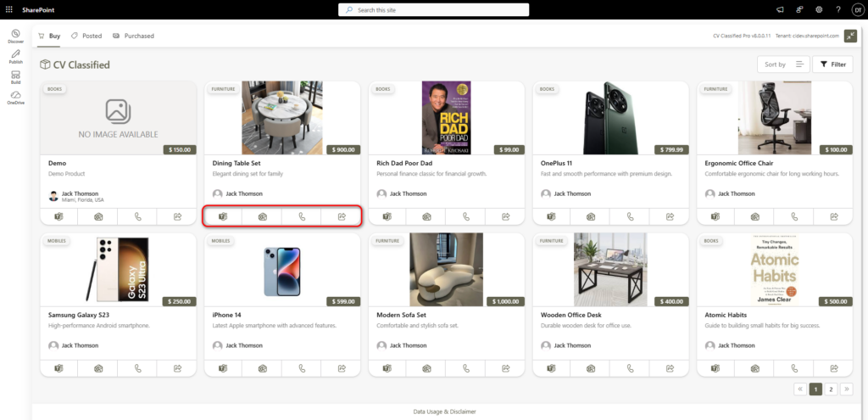Open the SharePoint app launcher grid

[x=8, y=10]
